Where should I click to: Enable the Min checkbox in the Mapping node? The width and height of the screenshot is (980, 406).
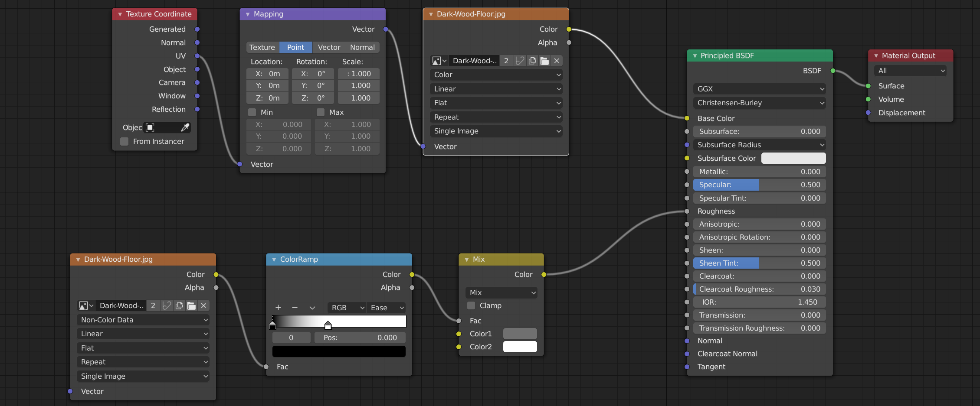coord(252,112)
